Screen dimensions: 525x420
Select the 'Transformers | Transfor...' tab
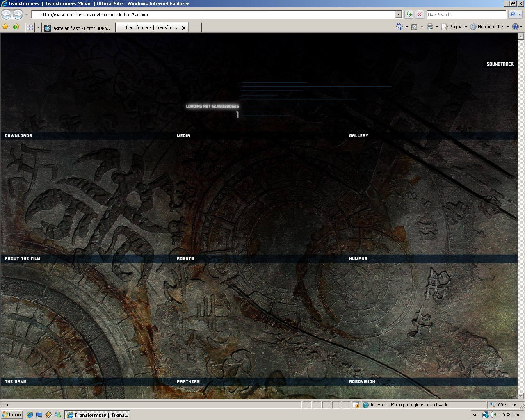(151, 27)
